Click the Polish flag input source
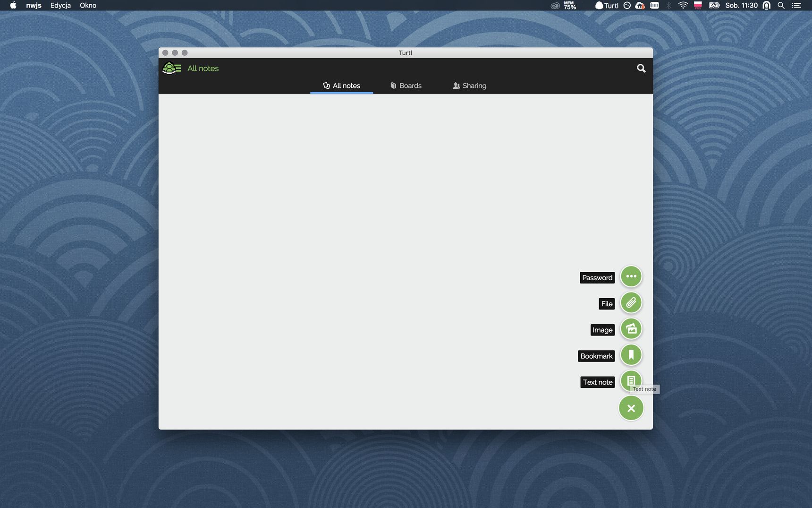 [698, 5]
